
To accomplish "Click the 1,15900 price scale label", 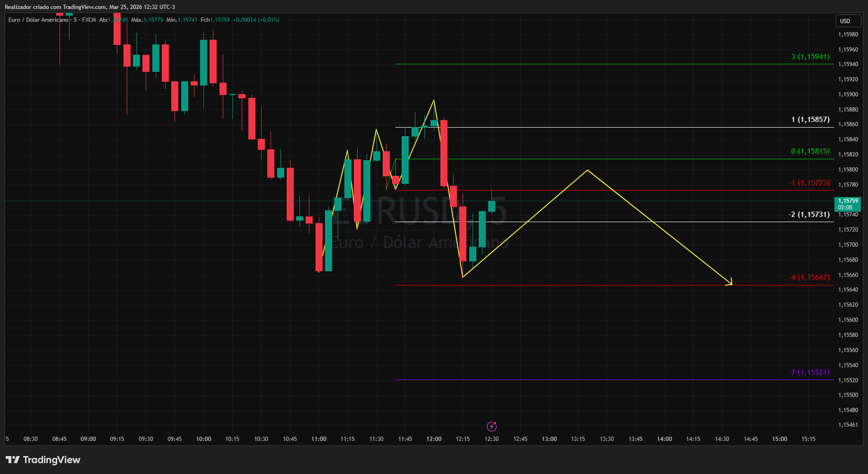I will pyautogui.click(x=848, y=95).
